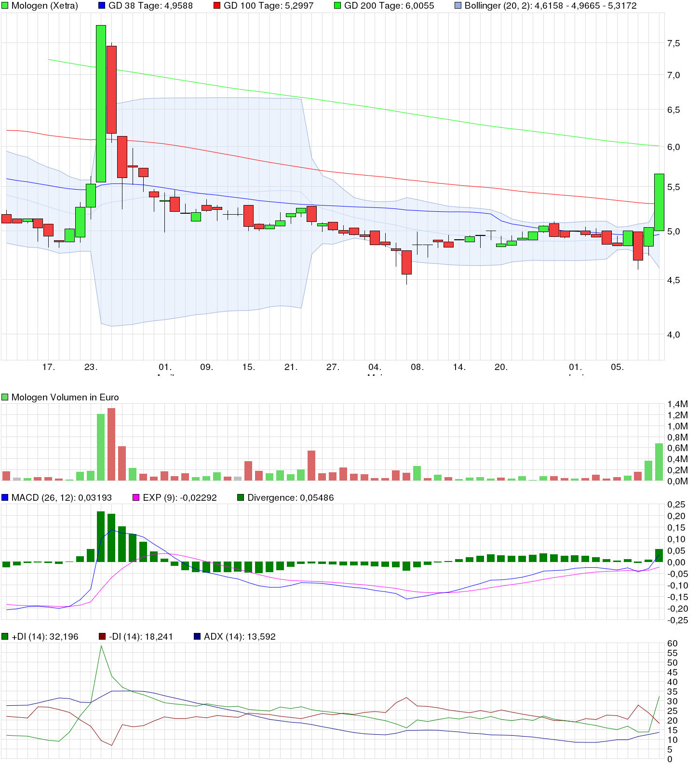
Task: Click the last green candle at the right edge
Action: click(x=659, y=202)
